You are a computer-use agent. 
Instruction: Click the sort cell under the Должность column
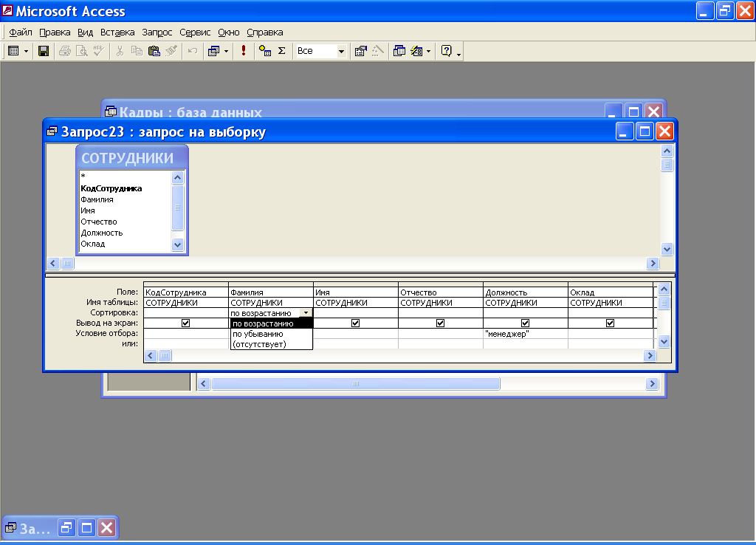click(x=525, y=313)
